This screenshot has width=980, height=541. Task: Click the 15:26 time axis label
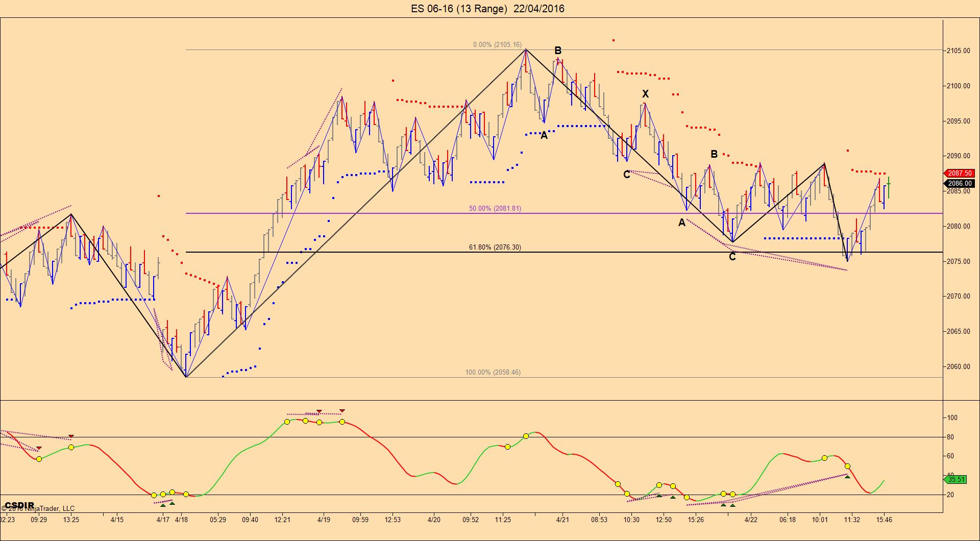[x=696, y=520]
